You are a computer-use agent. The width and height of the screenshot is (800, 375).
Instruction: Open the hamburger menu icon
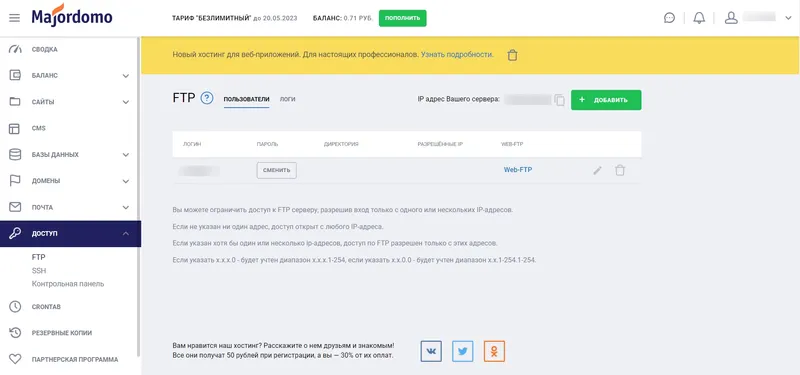point(15,18)
